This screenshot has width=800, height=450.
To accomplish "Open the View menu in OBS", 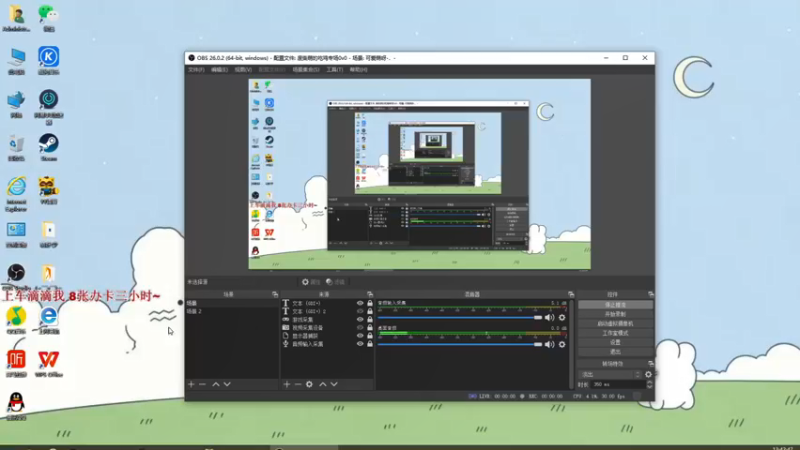I will click(243, 69).
